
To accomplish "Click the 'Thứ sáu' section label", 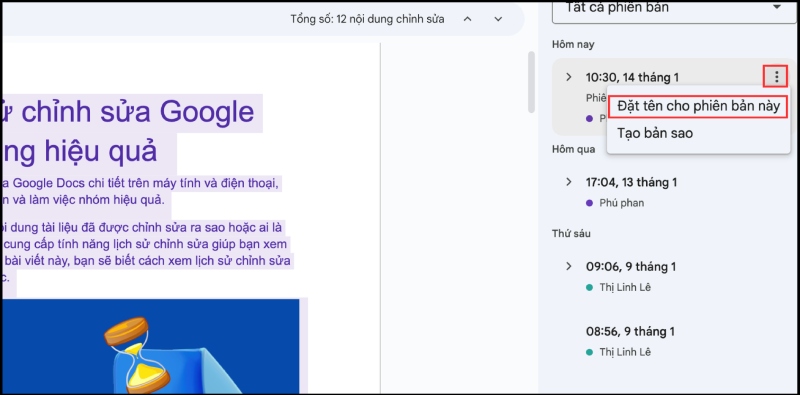I will pyautogui.click(x=571, y=234).
